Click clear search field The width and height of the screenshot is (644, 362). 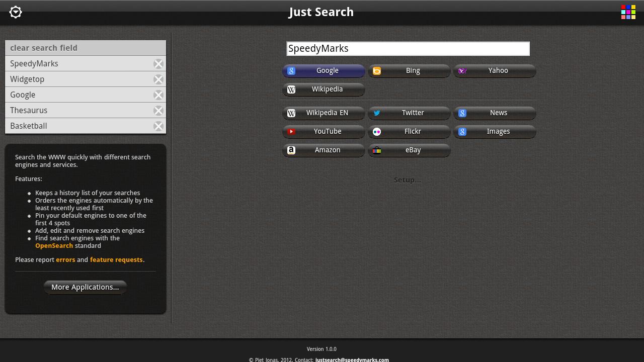click(x=86, y=48)
